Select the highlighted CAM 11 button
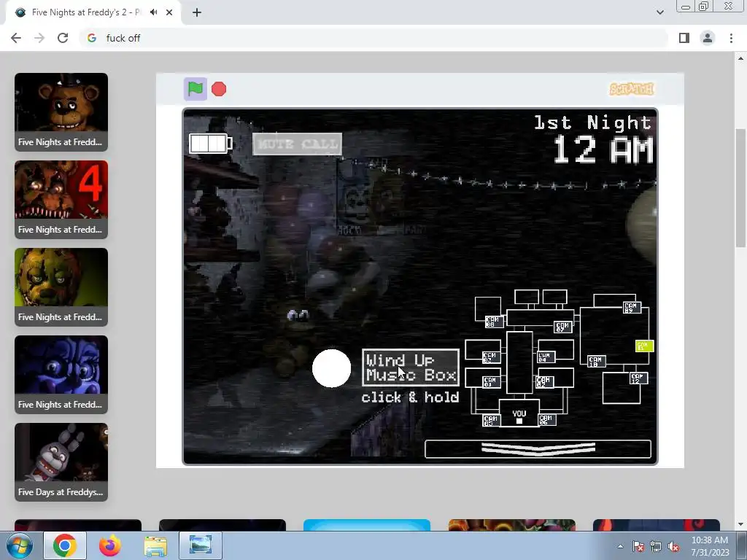The height and width of the screenshot is (560, 747). [x=645, y=346]
